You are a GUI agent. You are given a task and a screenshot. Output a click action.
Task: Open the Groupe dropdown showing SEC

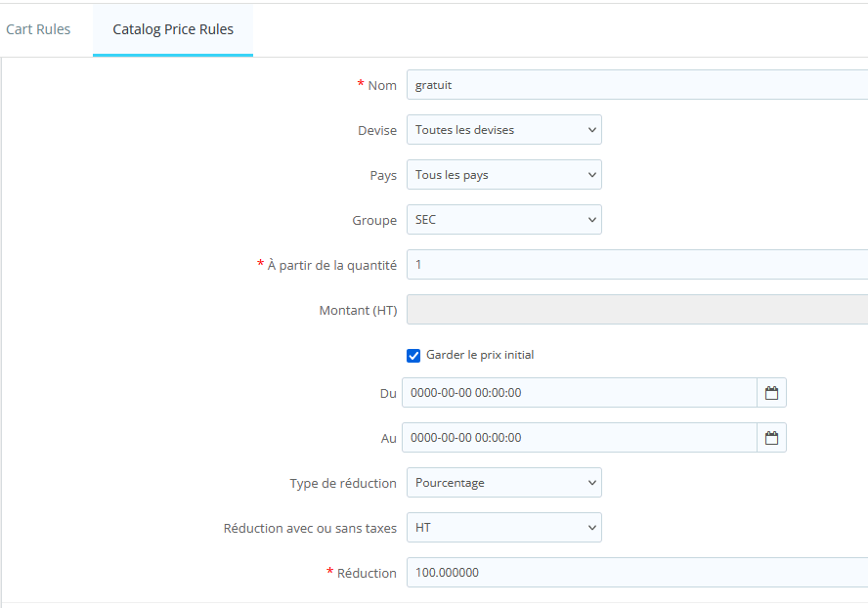[503, 220]
